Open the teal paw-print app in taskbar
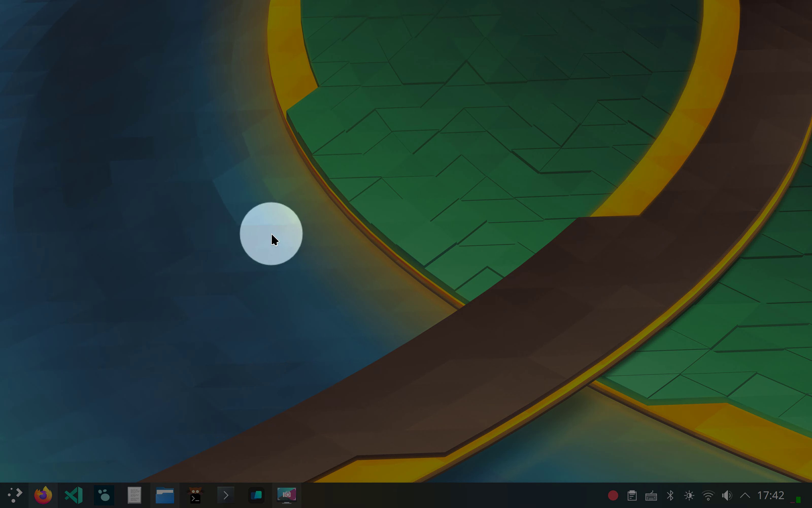Viewport: 812px width, 508px height. (x=104, y=495)
